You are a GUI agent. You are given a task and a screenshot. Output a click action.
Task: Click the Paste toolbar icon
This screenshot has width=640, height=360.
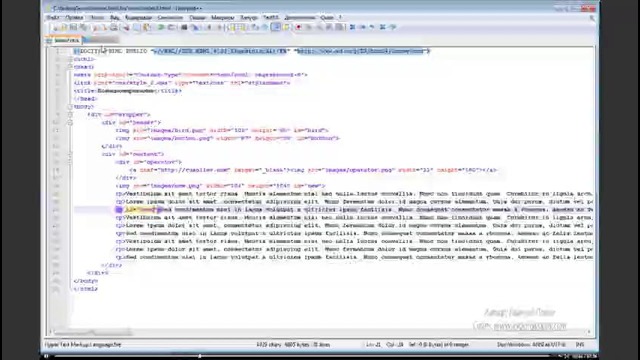pos(146,27)
